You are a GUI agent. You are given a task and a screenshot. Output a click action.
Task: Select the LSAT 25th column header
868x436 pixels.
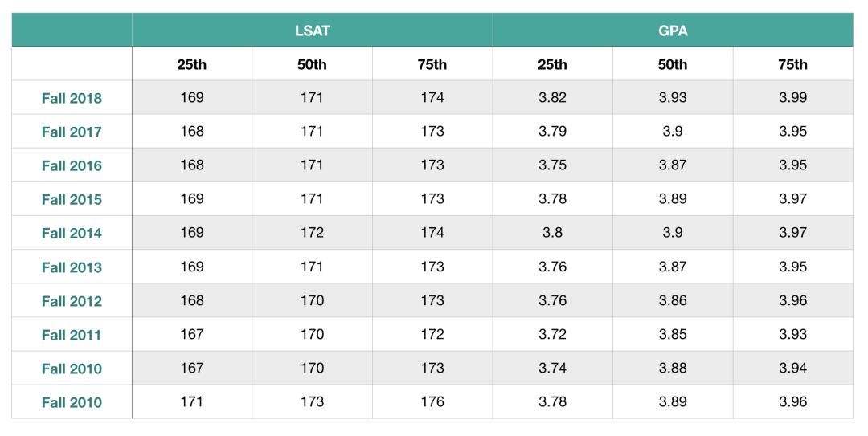point(191,64)
